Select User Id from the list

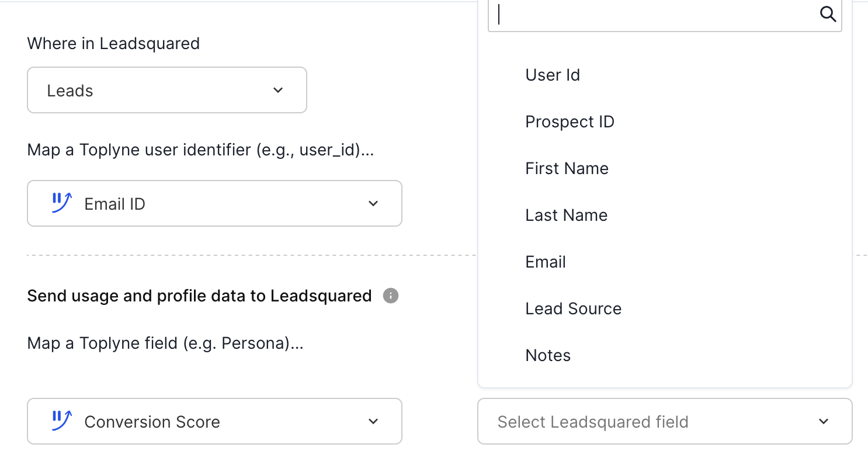click(x=553, y=75)
